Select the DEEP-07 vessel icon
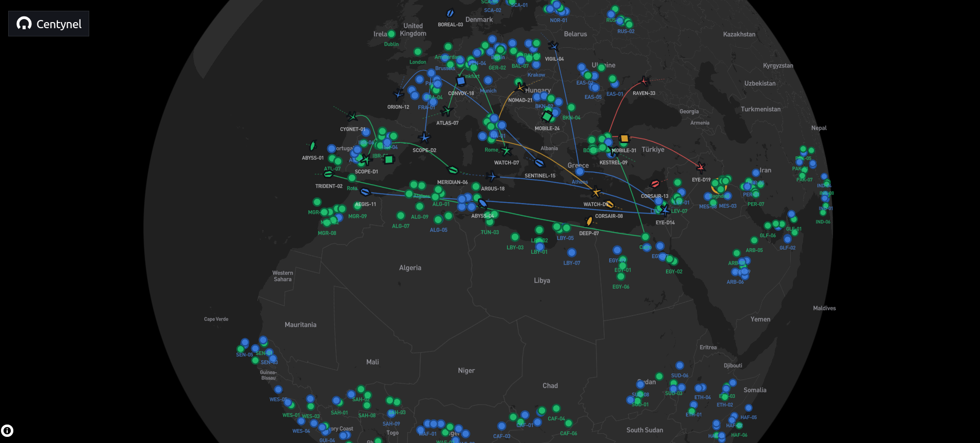The image size is (980, 443). [x=589, y=221]
